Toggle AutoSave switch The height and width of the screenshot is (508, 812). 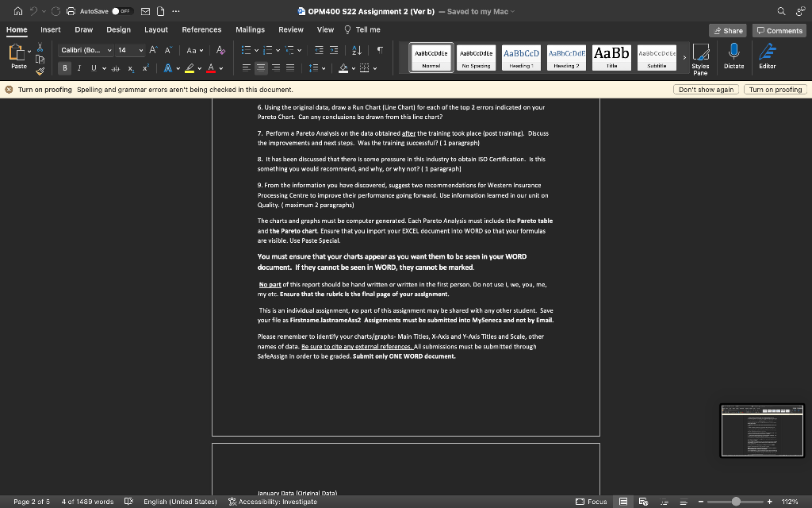[122, 11]
